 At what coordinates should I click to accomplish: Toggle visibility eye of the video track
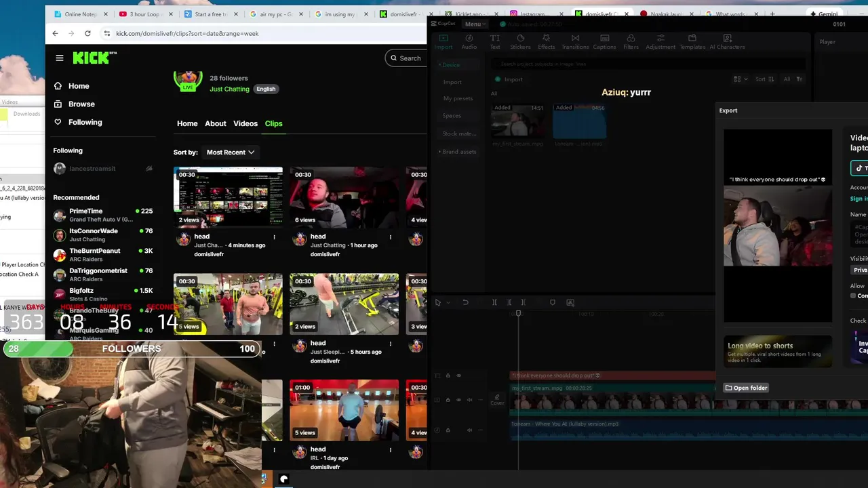click(458, 400)
